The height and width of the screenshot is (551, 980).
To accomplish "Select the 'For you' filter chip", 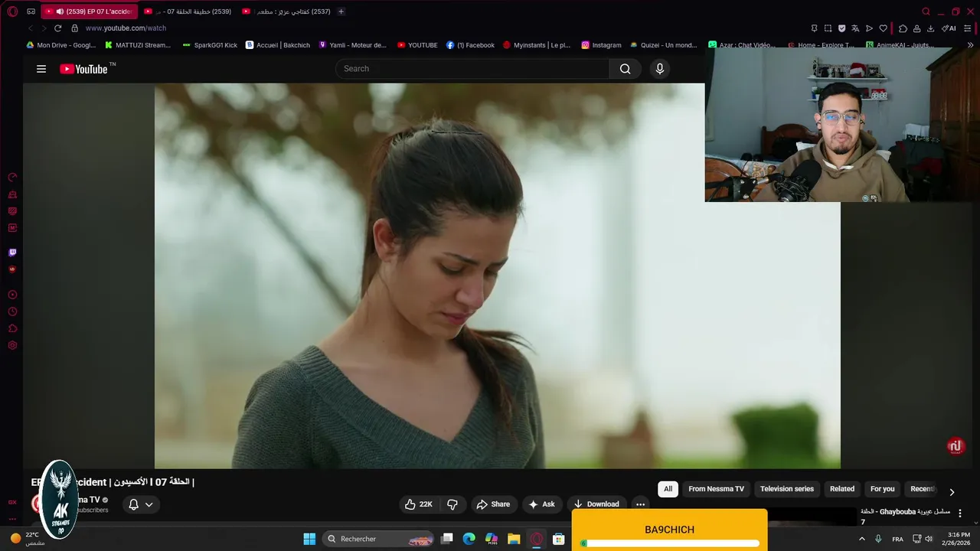I will (x=882, y=489).
